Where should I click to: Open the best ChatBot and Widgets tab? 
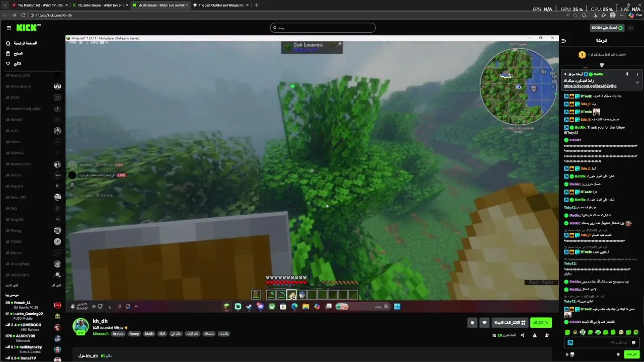pyautogui.click(x=220, y=5)
